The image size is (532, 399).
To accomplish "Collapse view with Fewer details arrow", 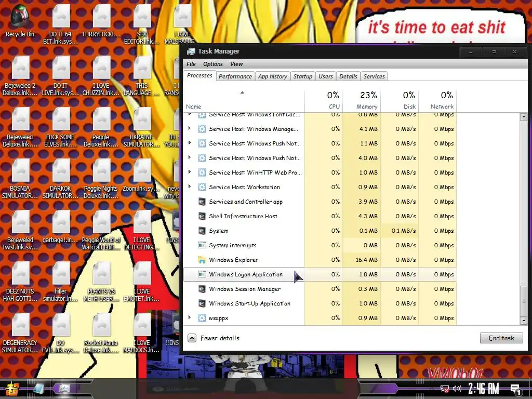I will pyautogui.click(x=192, y=338).
